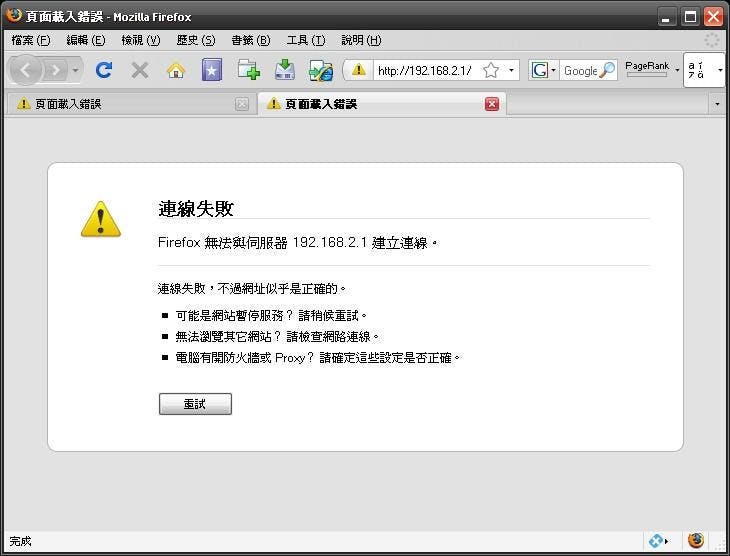The image size is (730, 556).
Task: Stop loading with the X stop icon
Action: [140, 70]
